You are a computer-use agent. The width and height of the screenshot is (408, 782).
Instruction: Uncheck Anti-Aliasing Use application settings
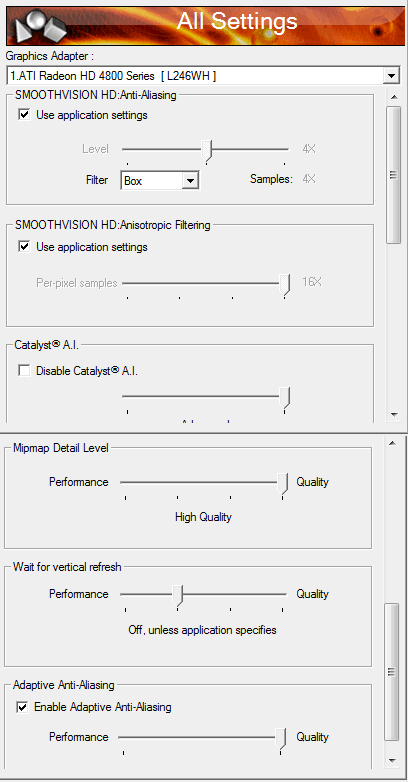click(x=23, y=115)
